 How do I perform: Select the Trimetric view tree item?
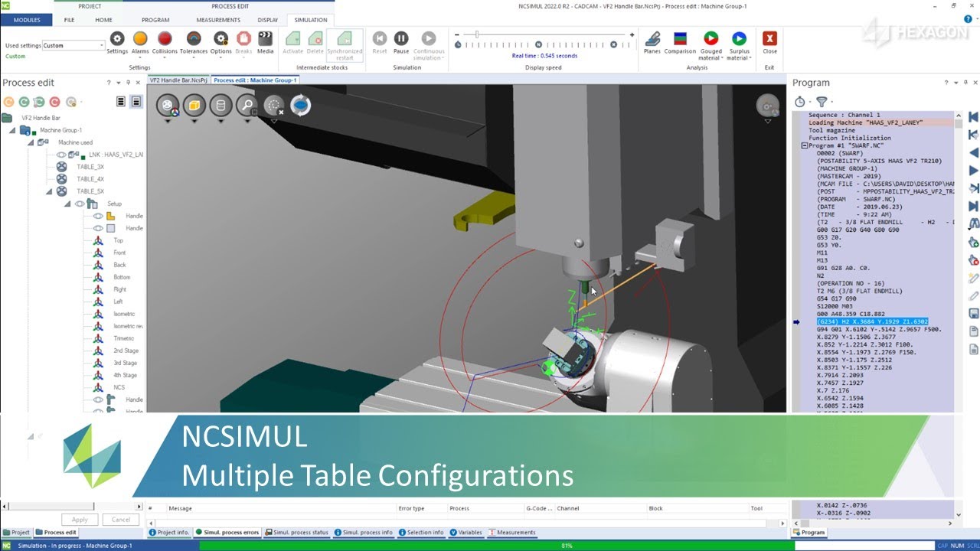click(123, 338)
